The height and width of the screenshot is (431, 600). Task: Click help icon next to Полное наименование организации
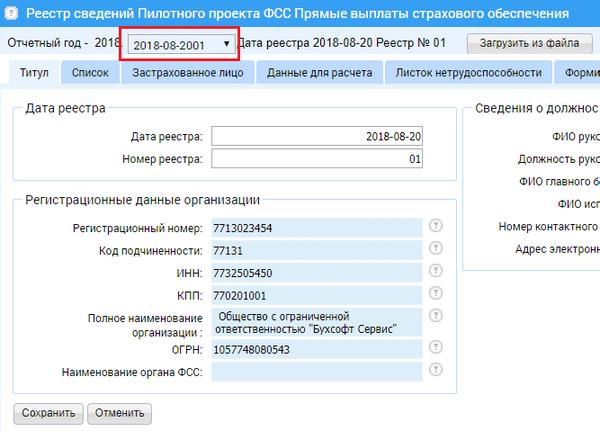435,322
